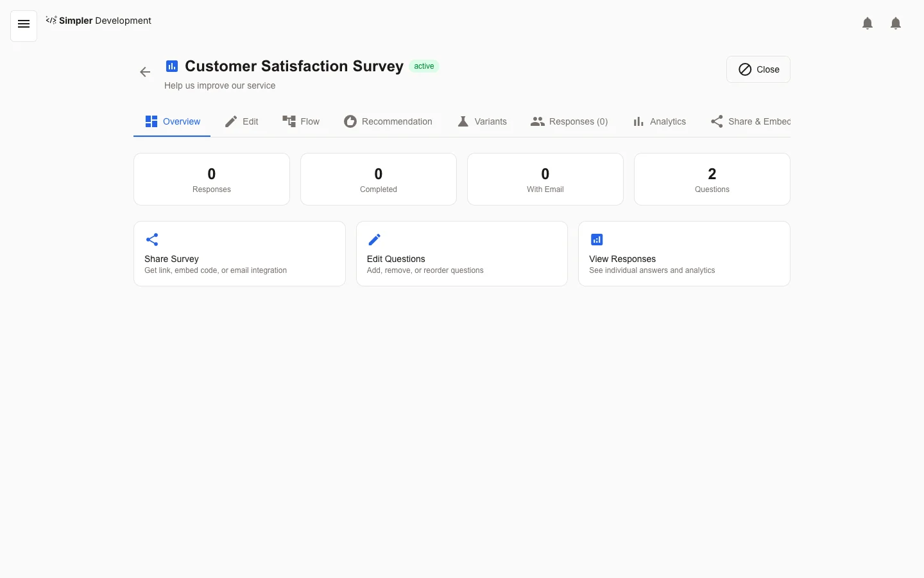Open the Variants tab
924x578 pixels.
point(482,121)
